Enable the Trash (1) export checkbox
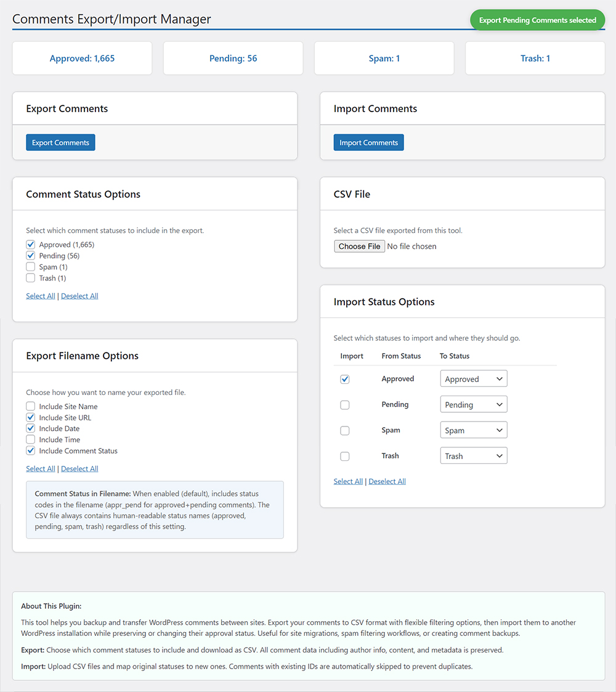This screenshot has width=616, height=692. pyautogui.click(x=30, y=277)
